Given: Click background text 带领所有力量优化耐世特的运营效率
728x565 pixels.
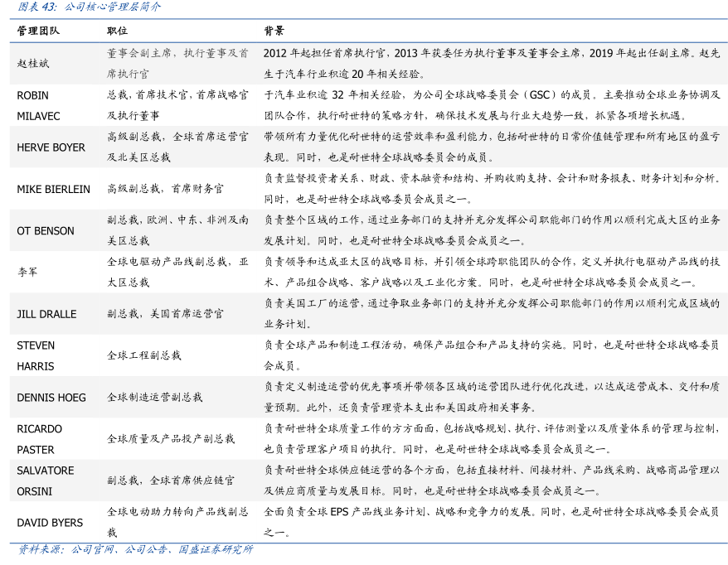Looking at the screenshot, I should 492,147.
